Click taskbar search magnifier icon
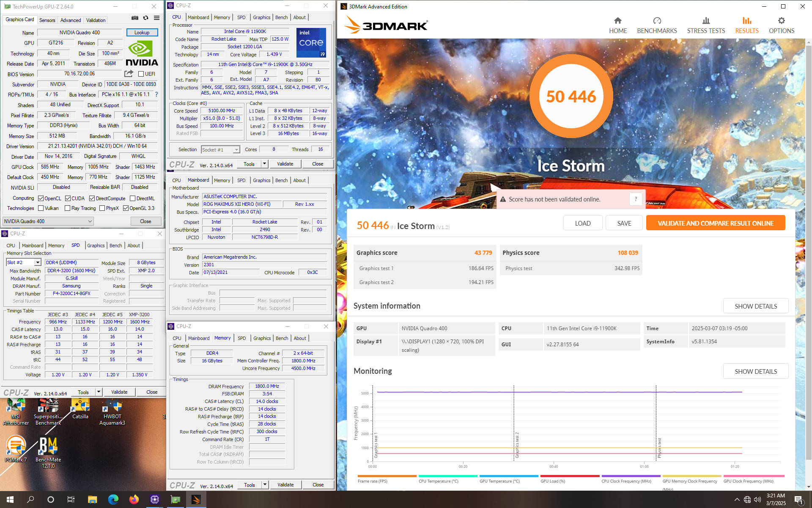 [x=30, y=500]
